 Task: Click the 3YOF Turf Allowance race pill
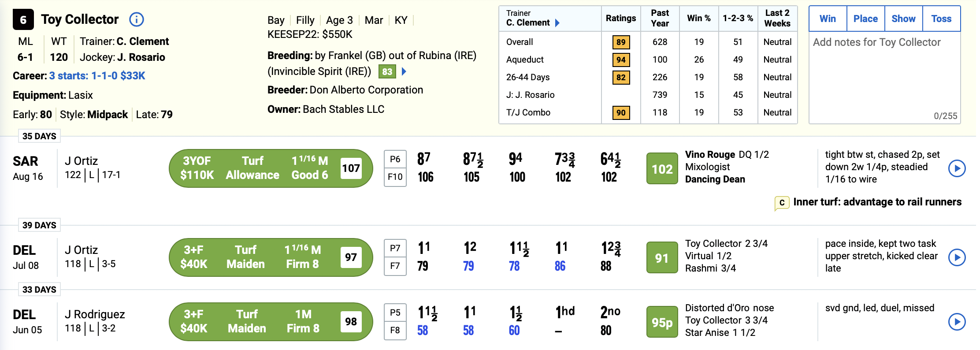[x=271, y=168]
